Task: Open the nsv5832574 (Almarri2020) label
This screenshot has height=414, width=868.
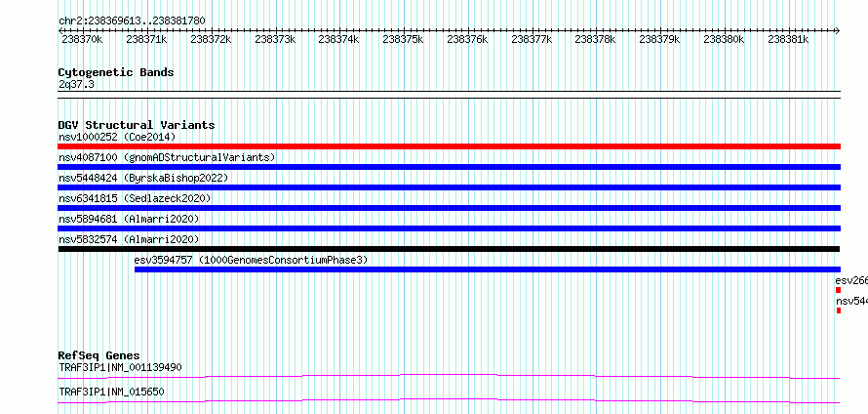Action: click(x=129, y=239)
